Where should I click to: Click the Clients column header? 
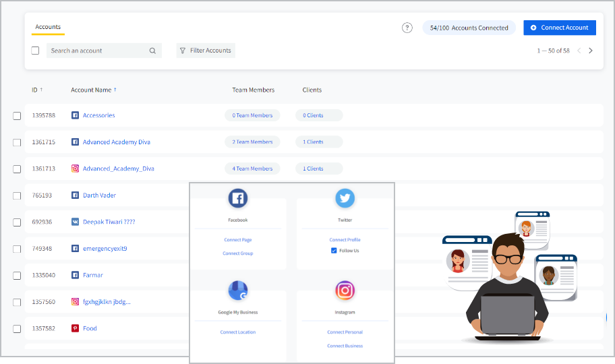tap(312, 90)
